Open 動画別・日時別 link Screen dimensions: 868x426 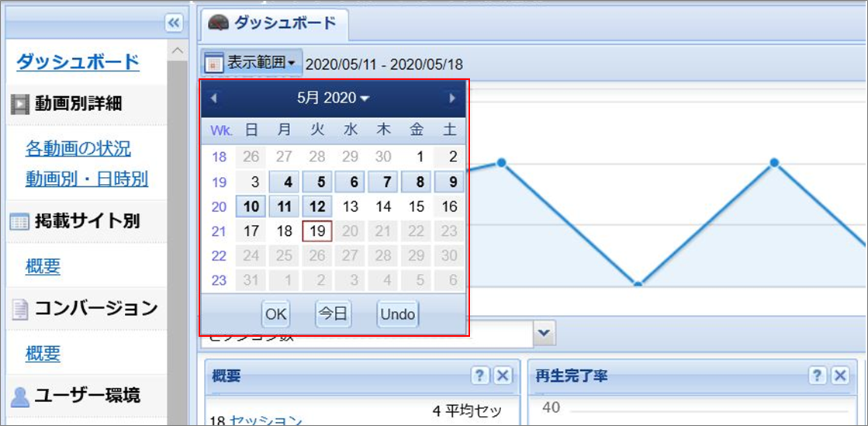click(x=87, y=179)
